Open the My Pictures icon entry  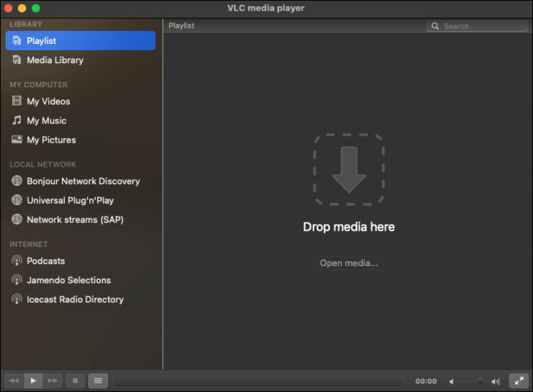click(17, 140)
